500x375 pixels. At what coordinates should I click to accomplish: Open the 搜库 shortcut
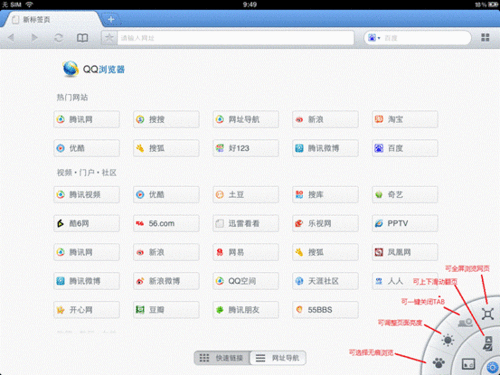[x=325, y=194]
